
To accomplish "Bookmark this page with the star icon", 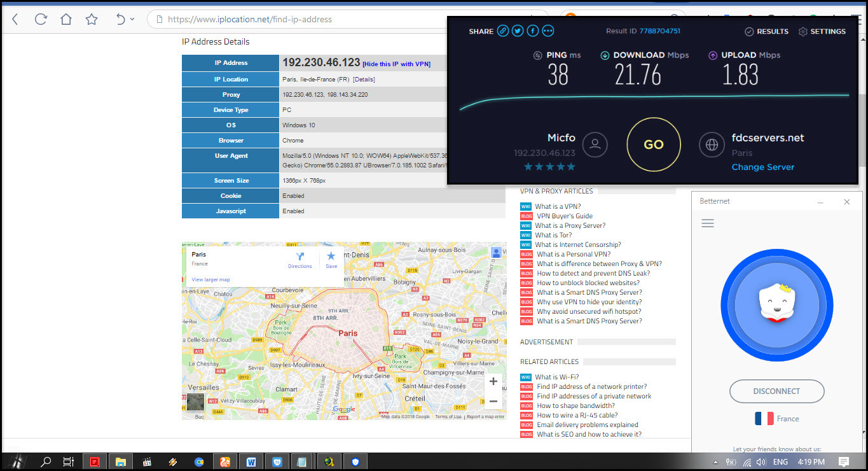I will point(92,19).
